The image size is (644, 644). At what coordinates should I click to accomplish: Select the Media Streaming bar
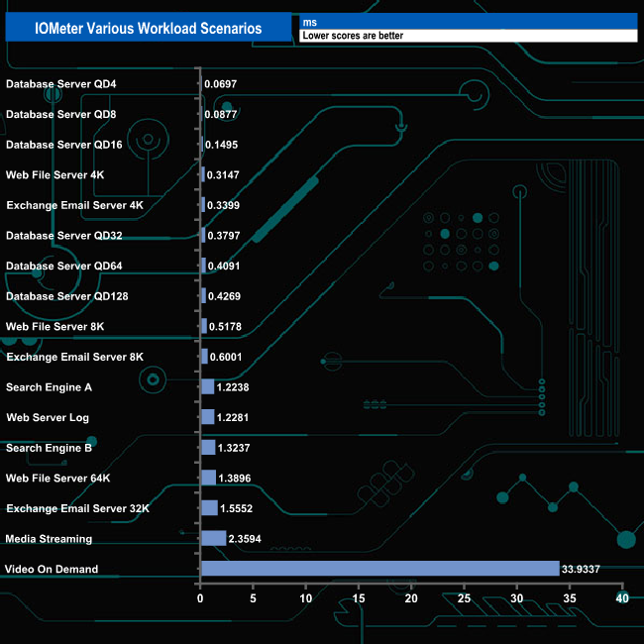(213, 538)
